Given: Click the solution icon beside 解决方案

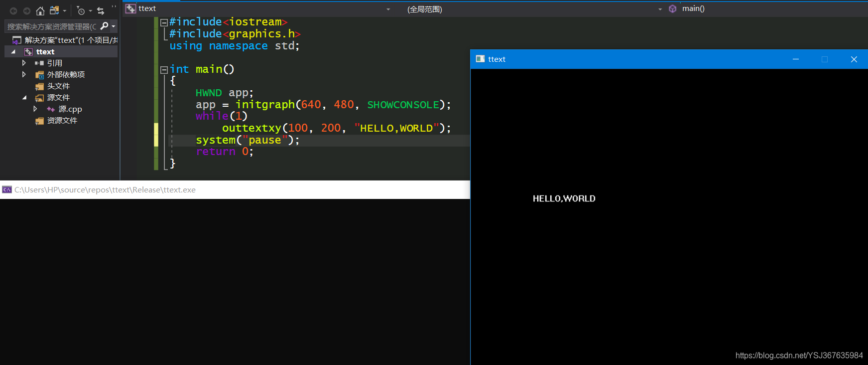Looking at the screenshot, I should click(17, 40).
